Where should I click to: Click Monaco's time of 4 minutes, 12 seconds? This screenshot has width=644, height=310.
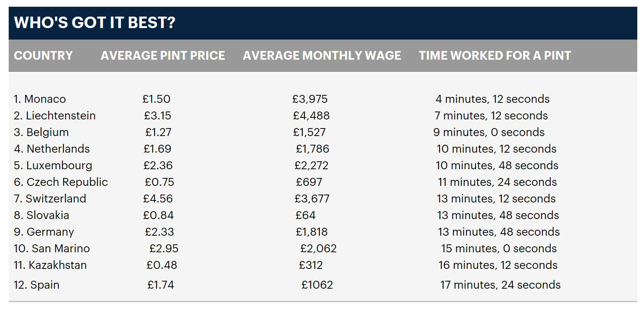pyautogui.click(x=493, y=99)
